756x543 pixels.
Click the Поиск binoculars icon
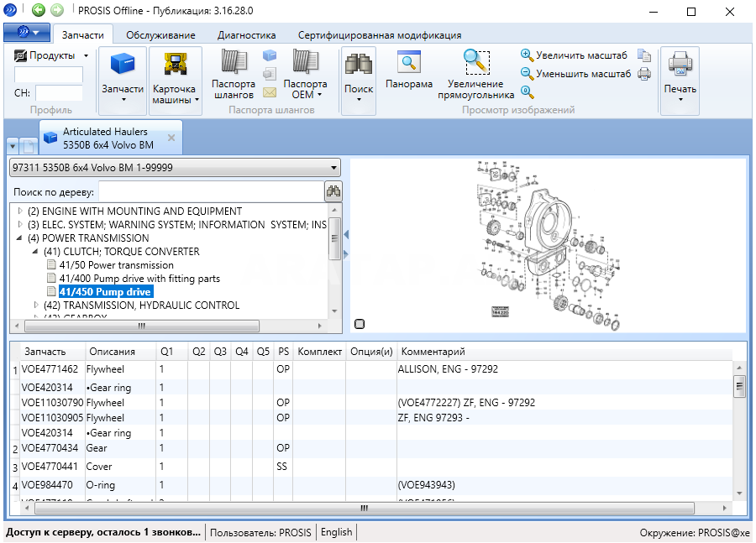click(358, 64)
